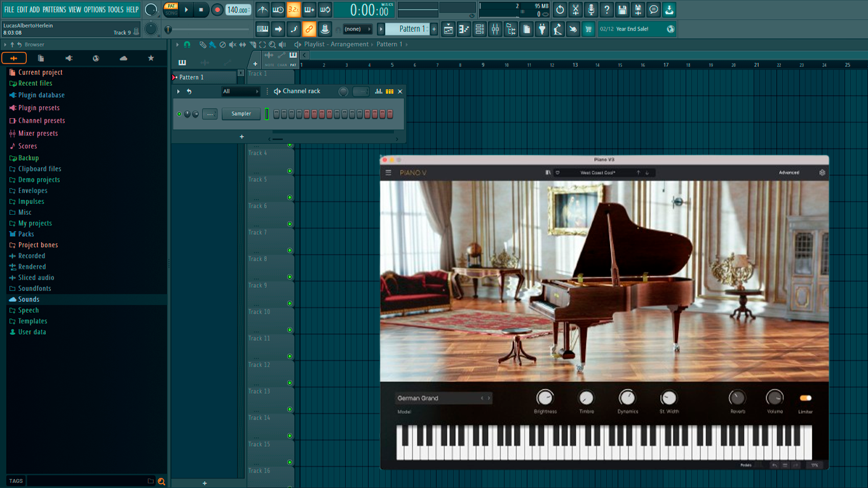Select the Playlist paint brush tool
868x488 pixels.
pyautogui.click(x=212, y=44)
